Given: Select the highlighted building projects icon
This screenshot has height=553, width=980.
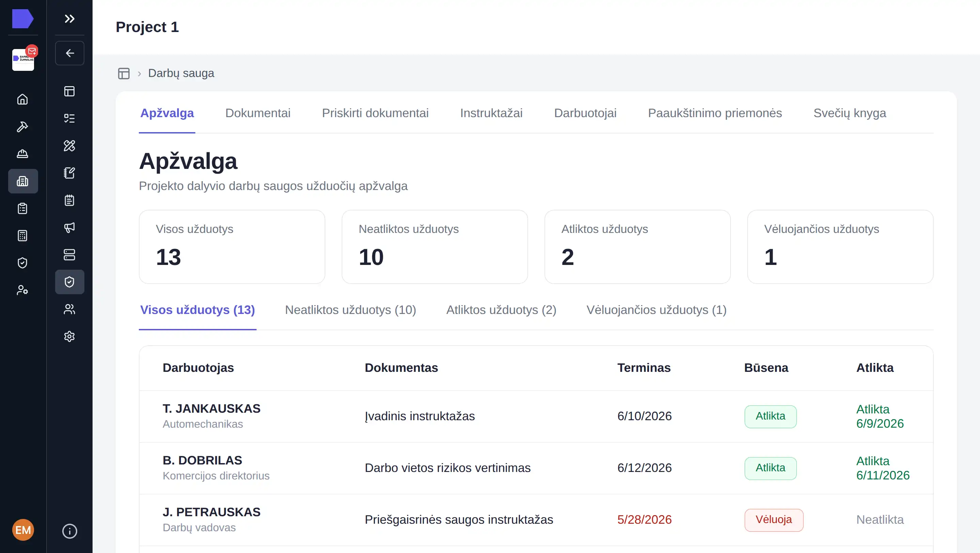Looking at the screenshot, I should point(23,181).
